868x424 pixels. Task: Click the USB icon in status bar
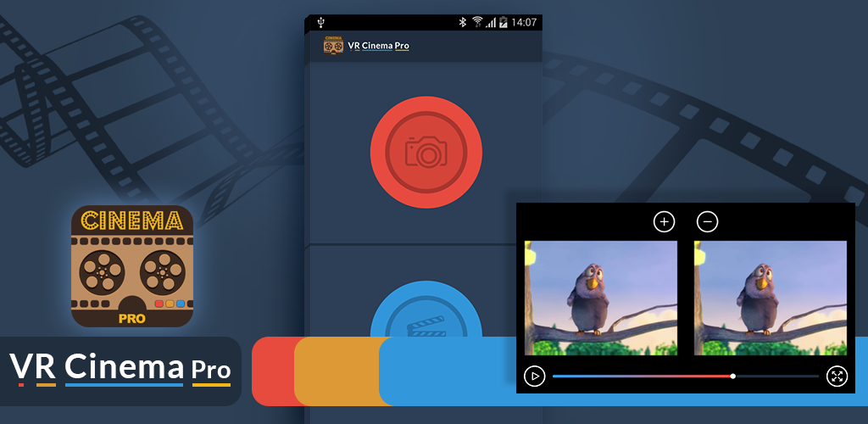[x=320, y=22]
